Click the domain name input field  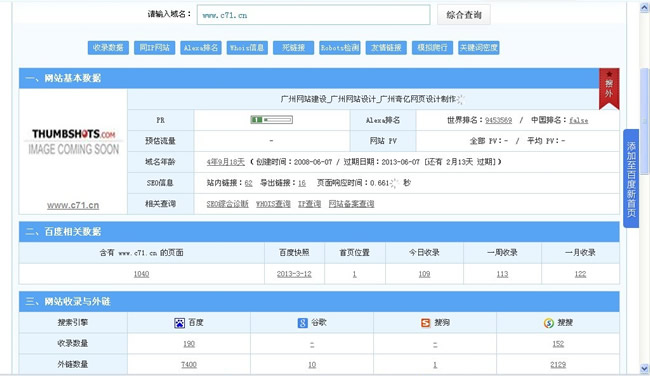point(313,15)
